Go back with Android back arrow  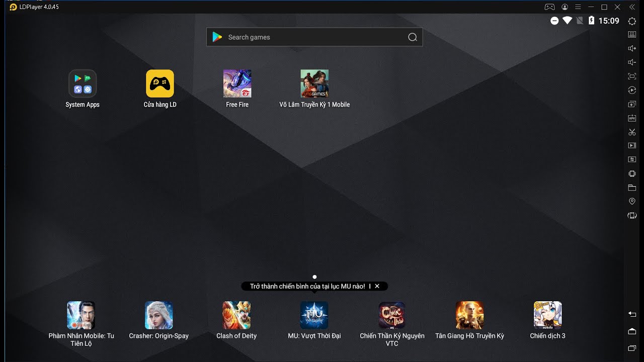coord(632,314)
